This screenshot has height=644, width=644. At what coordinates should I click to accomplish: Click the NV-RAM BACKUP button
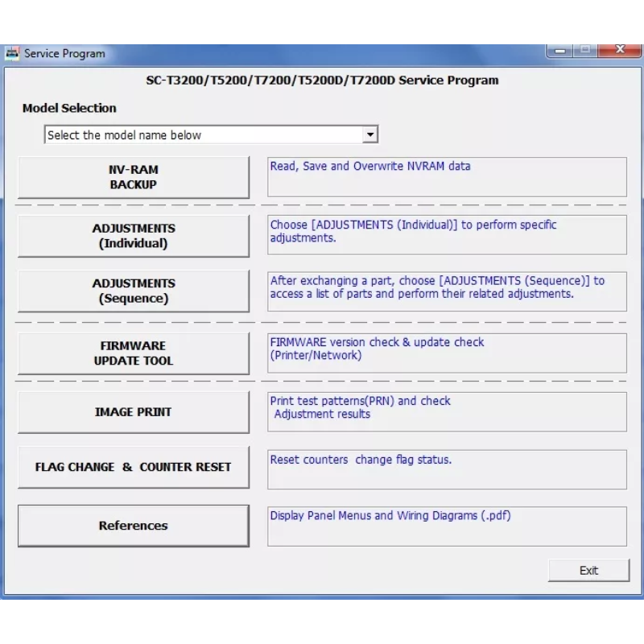[x=134, y=177]
